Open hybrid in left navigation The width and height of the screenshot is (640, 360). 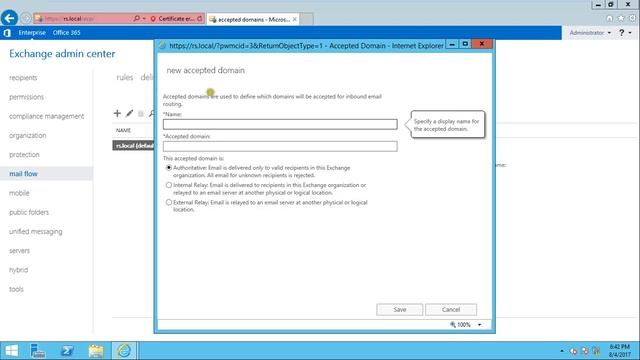pos(19,270)
